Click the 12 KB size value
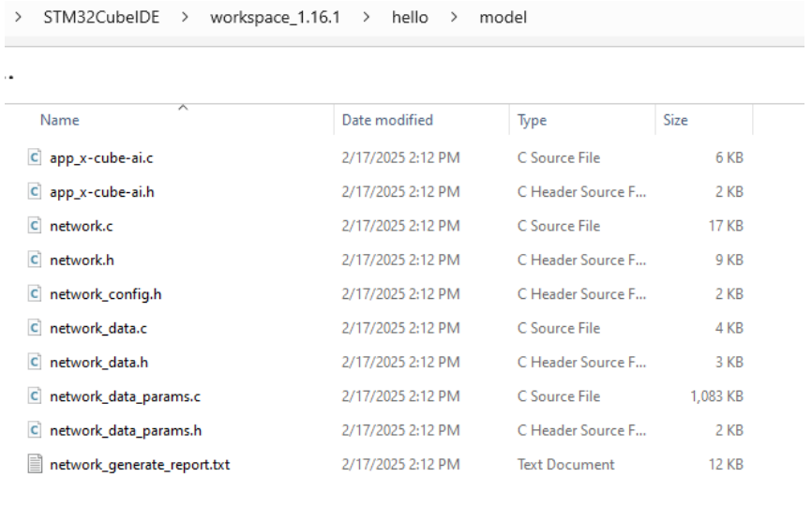Image resolution: width=812 pixels, height=507 pixels. (726, 465)
